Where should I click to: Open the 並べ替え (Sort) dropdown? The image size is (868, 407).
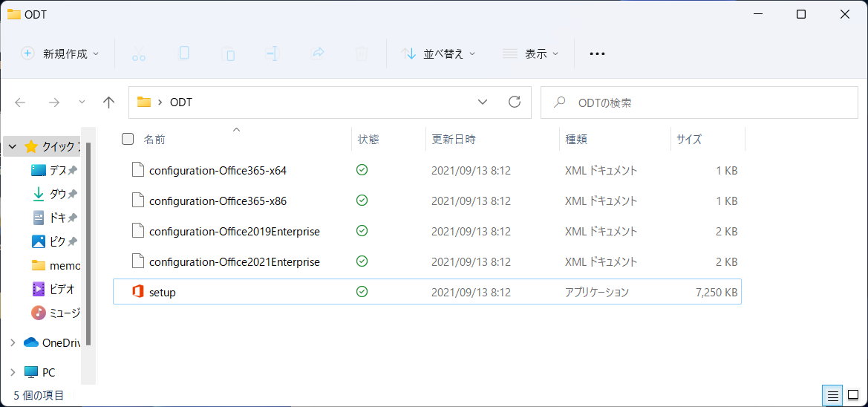coord(438,53)
